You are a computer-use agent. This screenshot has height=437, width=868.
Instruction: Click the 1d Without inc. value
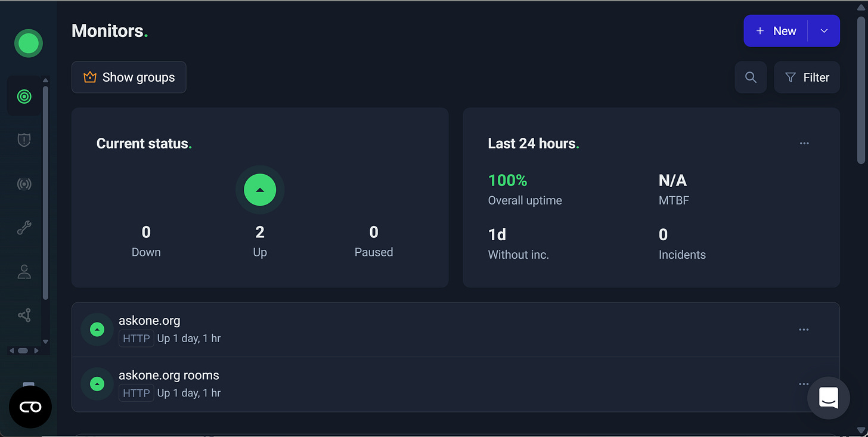click(497, 235)
